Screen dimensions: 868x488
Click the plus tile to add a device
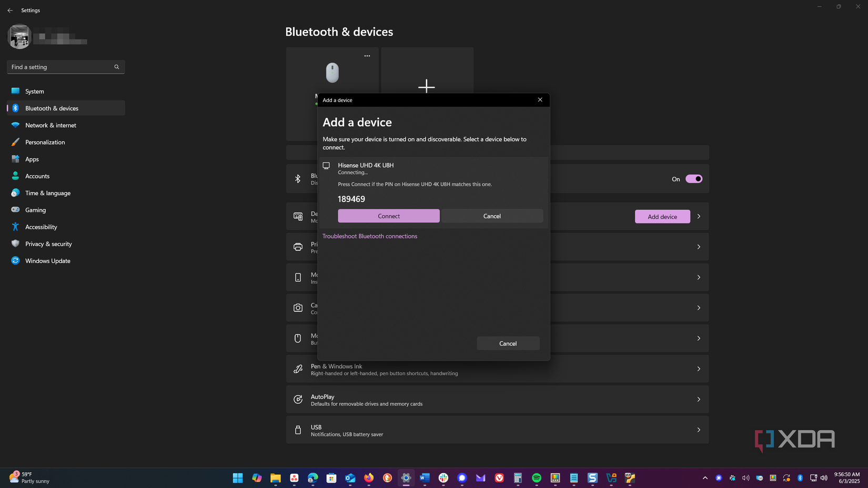tap(427, 86)
